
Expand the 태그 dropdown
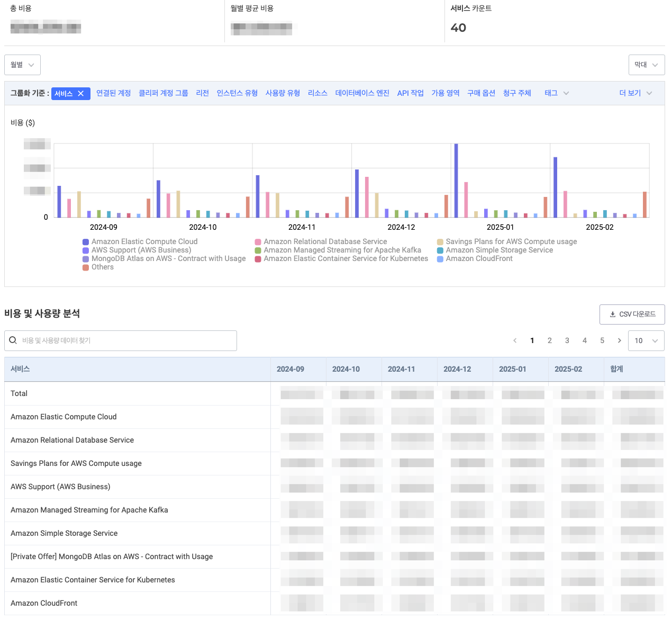557,93
